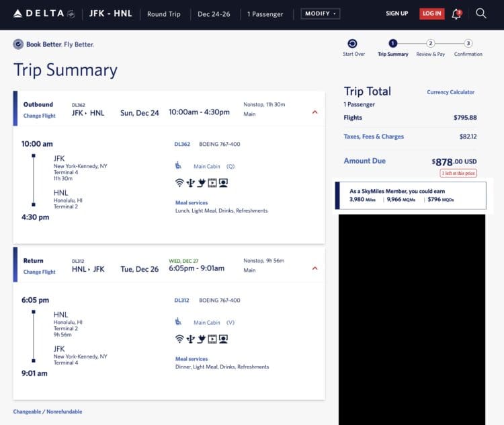Click seat icon beside return Main Cabin (V)
This screenshot has width=504, height=425.
[178, 321]
